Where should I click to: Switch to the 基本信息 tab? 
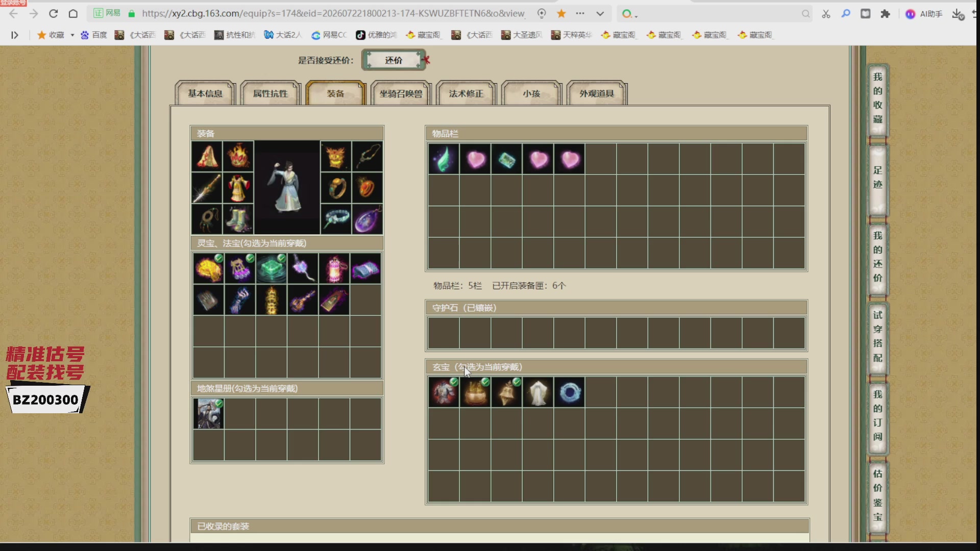205,93
